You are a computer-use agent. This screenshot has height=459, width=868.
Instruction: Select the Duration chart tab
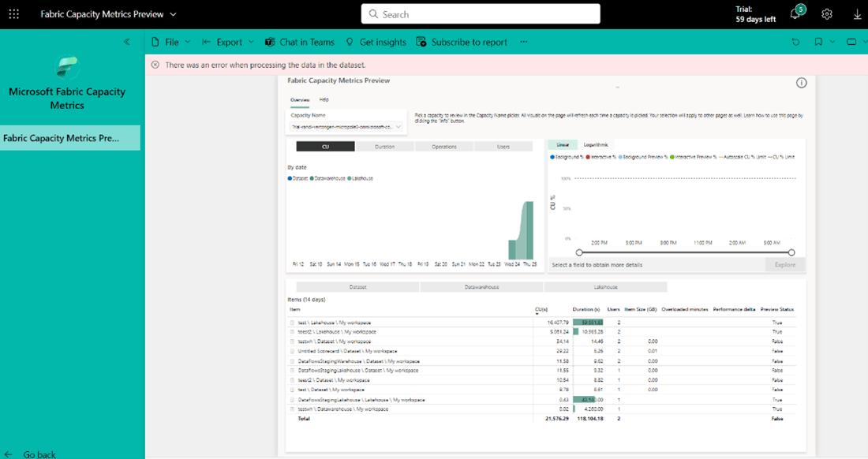point(385,147)
